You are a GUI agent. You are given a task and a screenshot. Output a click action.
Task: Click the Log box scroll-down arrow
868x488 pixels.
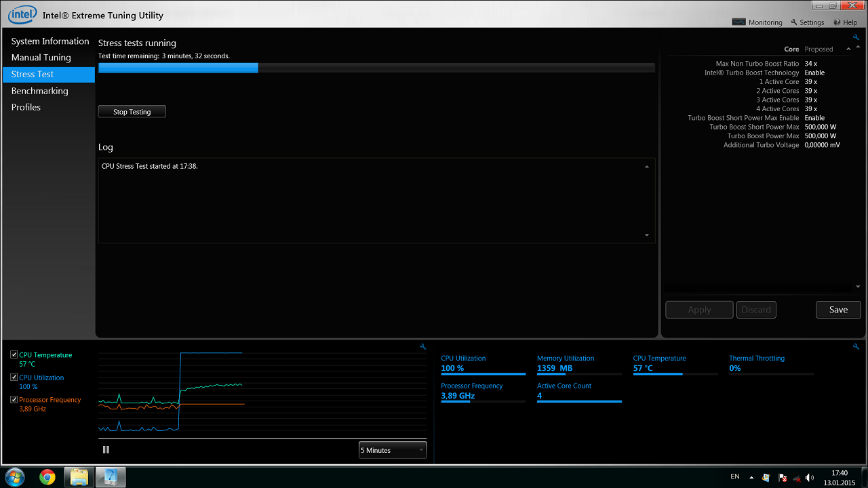point(646,235)
